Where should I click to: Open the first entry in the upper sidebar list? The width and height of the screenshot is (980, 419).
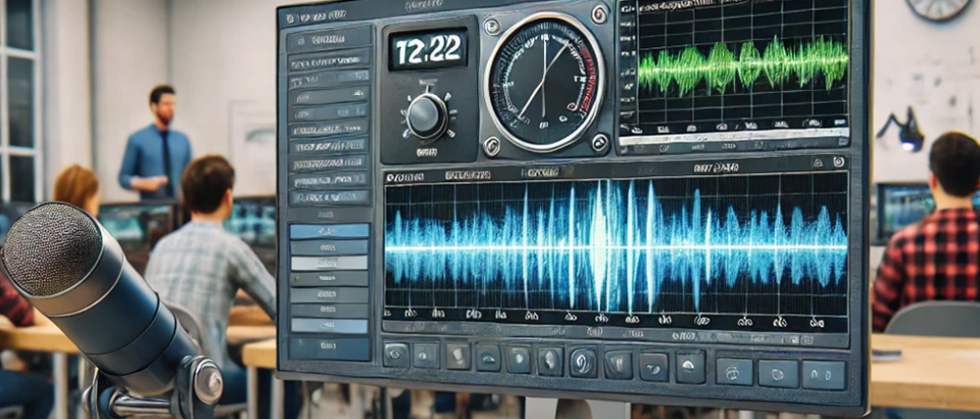[x=329, y=41]
